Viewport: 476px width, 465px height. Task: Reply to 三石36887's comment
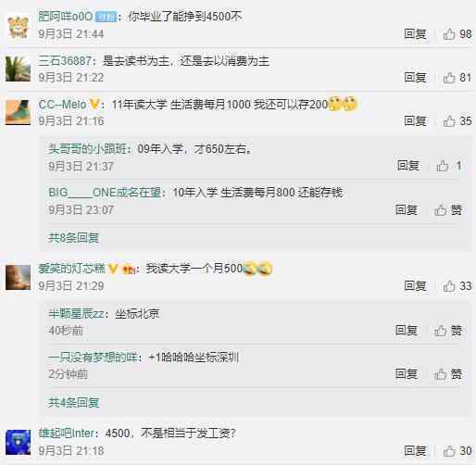415,78
